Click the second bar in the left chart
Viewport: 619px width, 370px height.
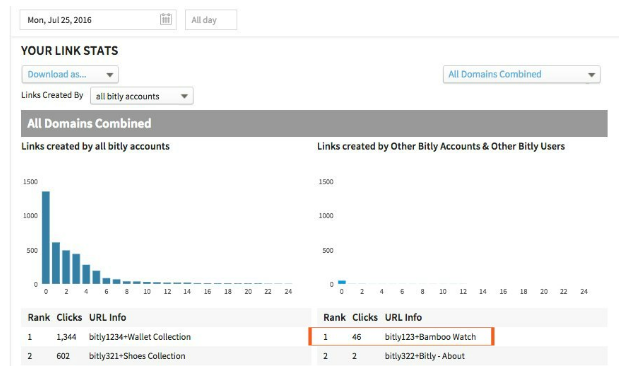(56, 263)
